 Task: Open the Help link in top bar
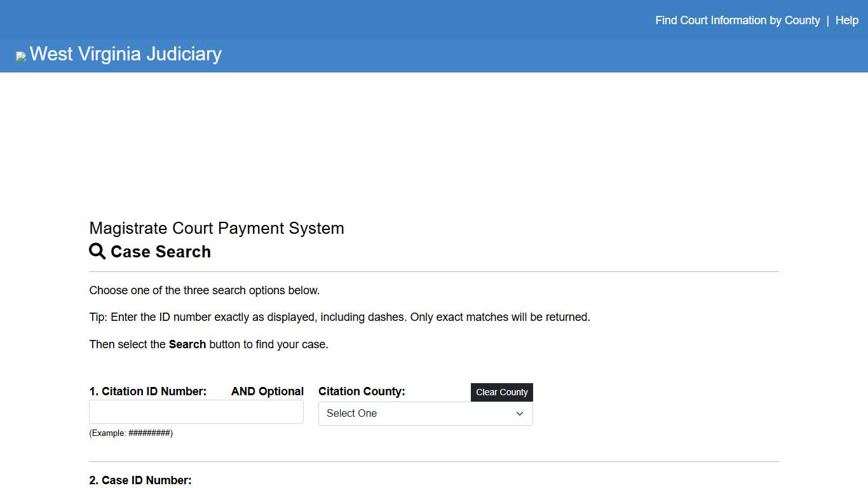pos(846,20)
